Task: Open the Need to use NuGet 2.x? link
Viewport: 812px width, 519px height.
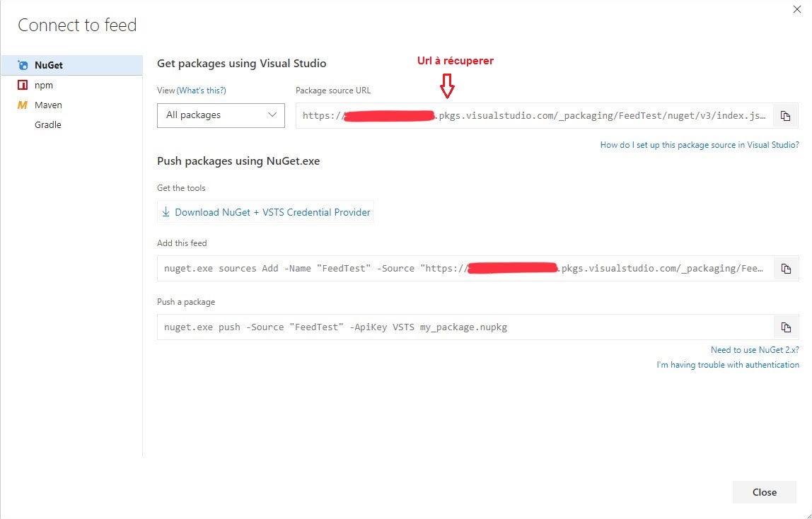Action: [755, 350]
